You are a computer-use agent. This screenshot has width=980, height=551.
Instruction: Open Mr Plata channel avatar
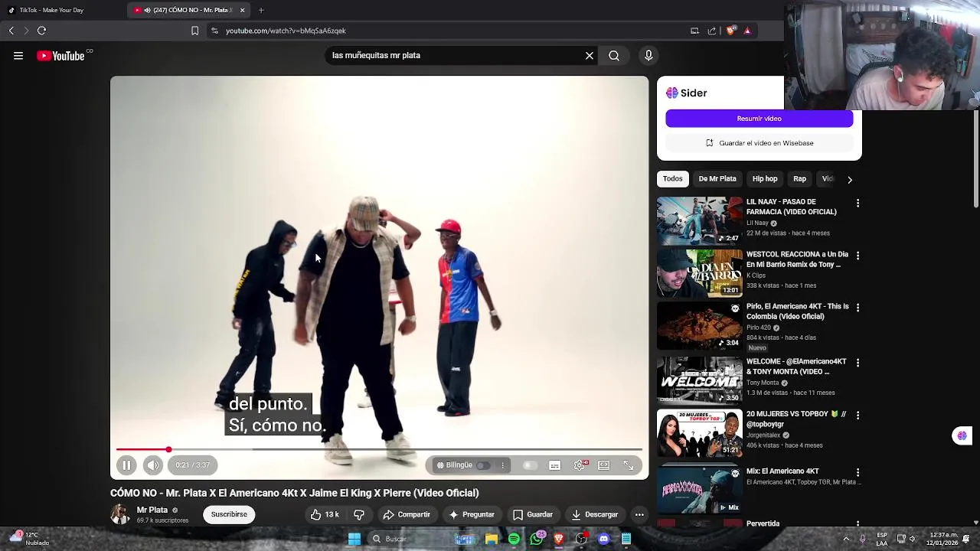coord(120,515)
